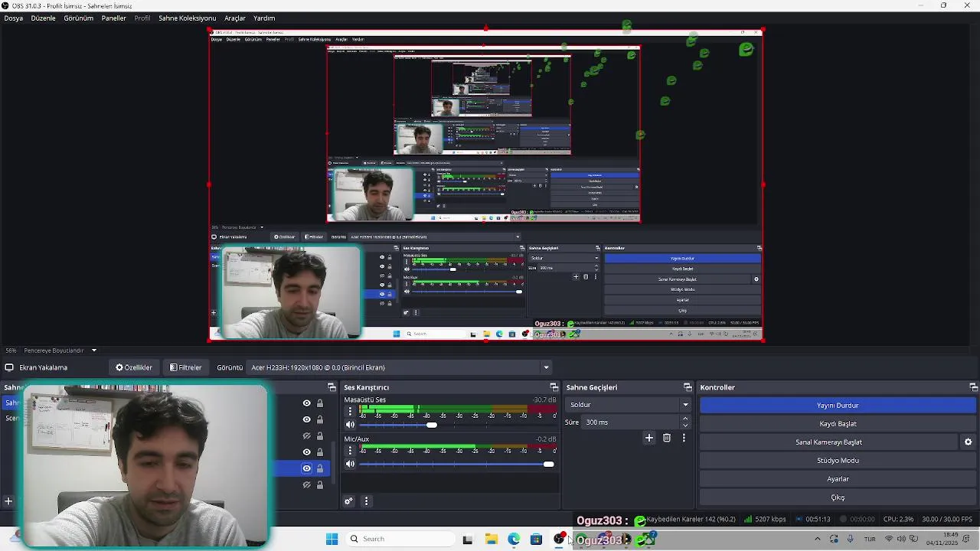
Task: Mute Mic/Aux with speaker icon
Action: tap(350, 464)
